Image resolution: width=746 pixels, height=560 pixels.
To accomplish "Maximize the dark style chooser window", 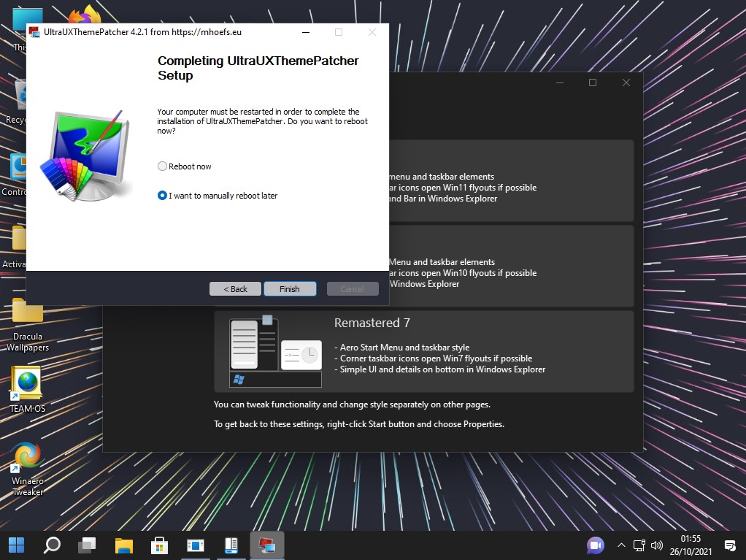I will (x=593, y=83).
